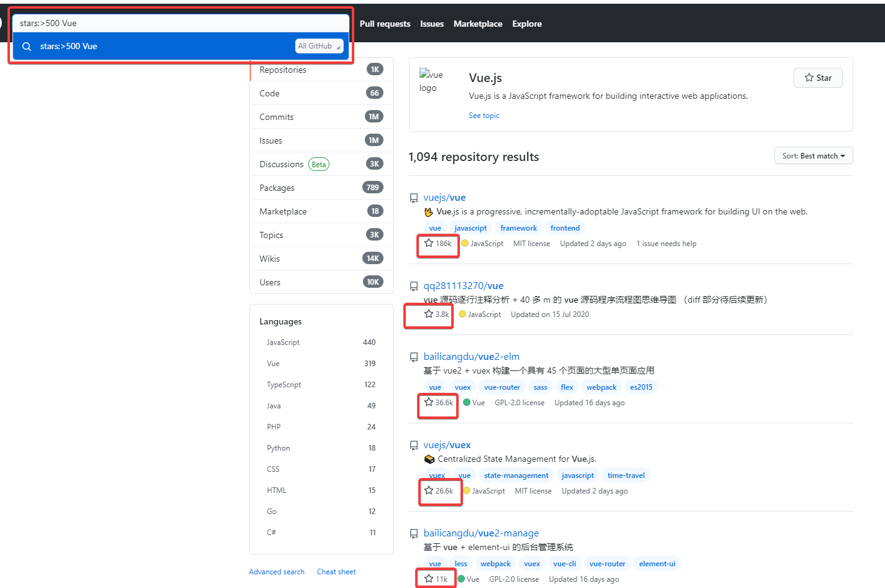Open the bailicangdu/vue2-manage repository
The image size is (885, 588).
[481, 533]
